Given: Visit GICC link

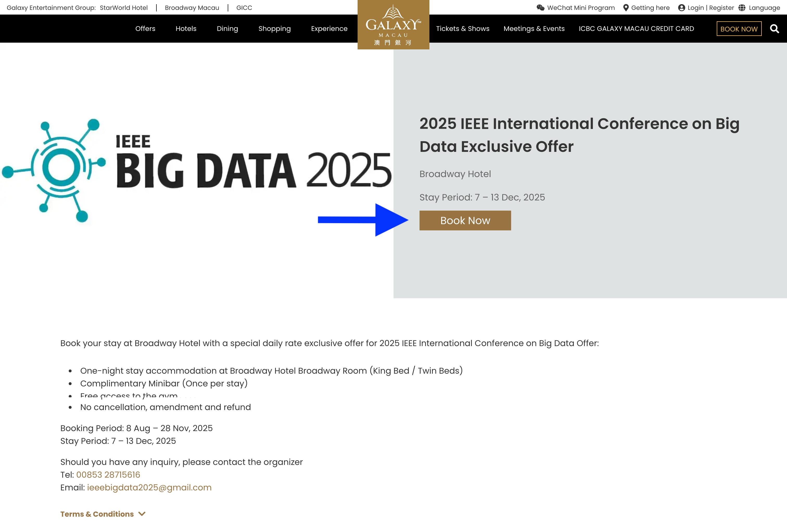Looking at the screenshot, I should (x=244, y=8).
